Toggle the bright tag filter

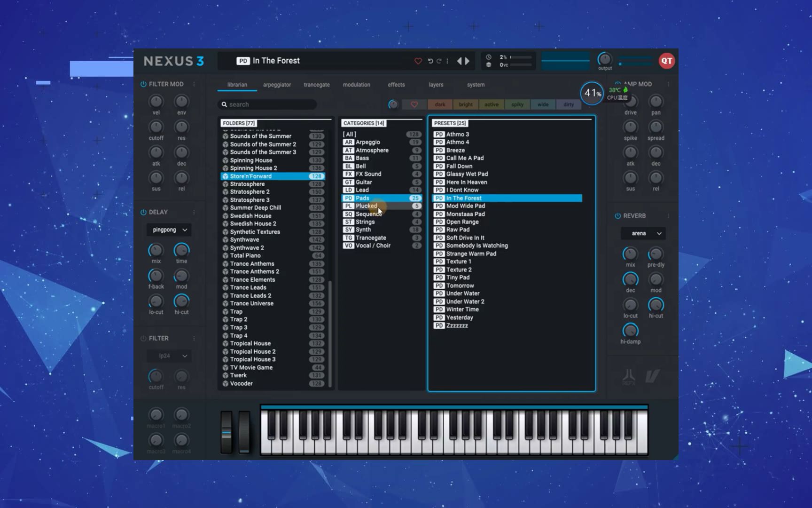pyautogui.click(x=466, y=104)
